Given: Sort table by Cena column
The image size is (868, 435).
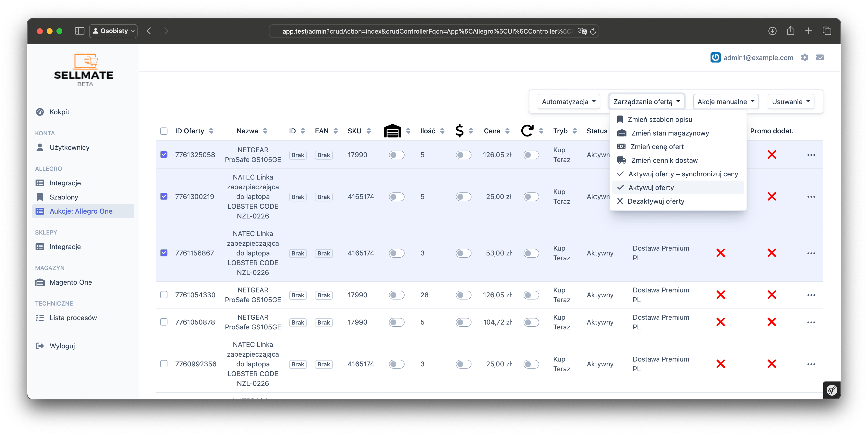Looking at the screenshot, I should point(497,131).
